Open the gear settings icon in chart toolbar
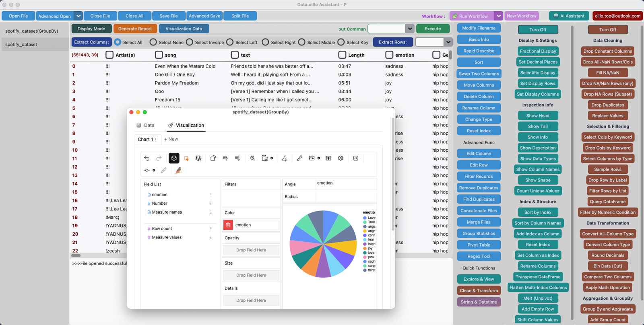 pyautogui.click(x=341, y=158)
